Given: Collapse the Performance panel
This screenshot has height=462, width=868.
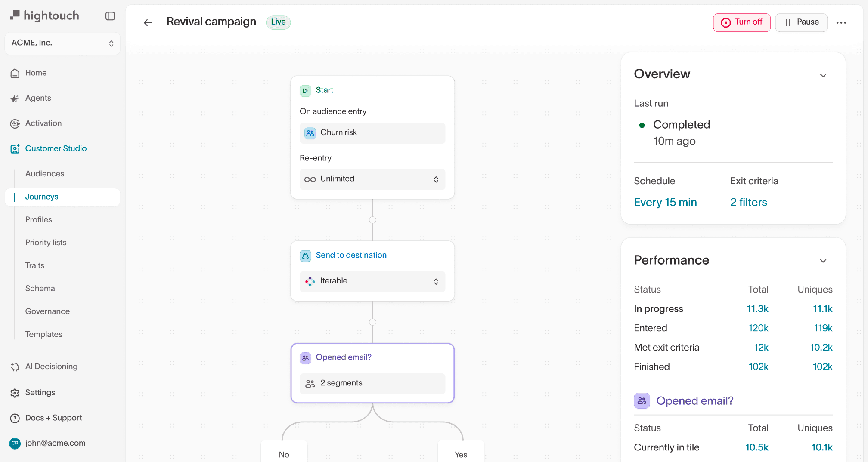Looking at the screenshot, I should click(823, 261).
